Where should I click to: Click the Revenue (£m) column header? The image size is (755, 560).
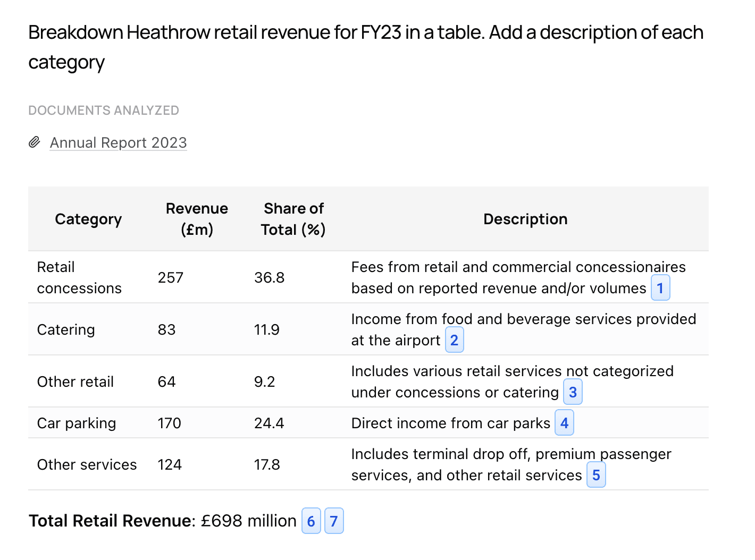[x=197, y=219]
